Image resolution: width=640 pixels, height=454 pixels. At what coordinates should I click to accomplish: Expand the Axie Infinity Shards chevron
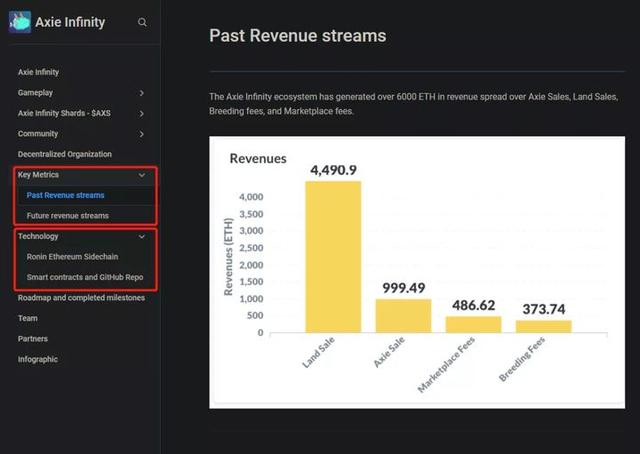tap(141, 114)
